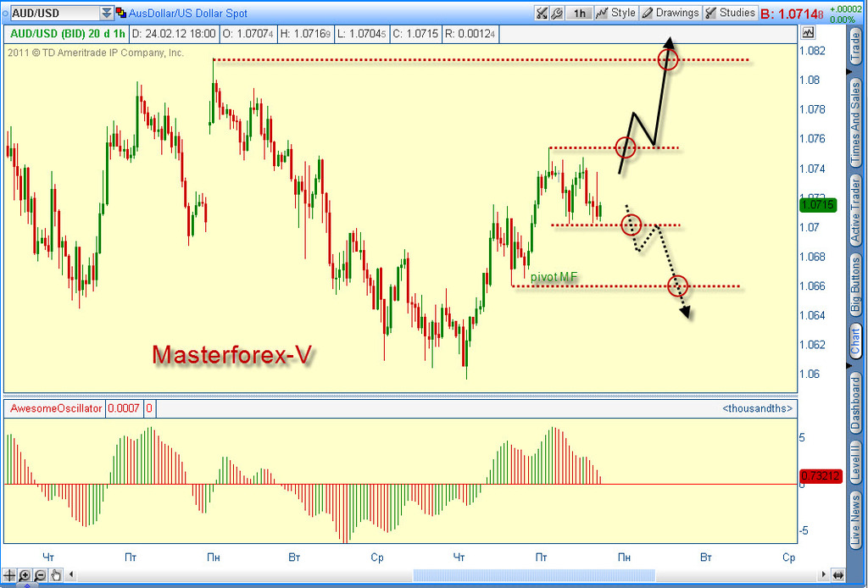Toggle the Big Buttons side panel
This screenshot has height=588, width=868.
pos(856,284)
